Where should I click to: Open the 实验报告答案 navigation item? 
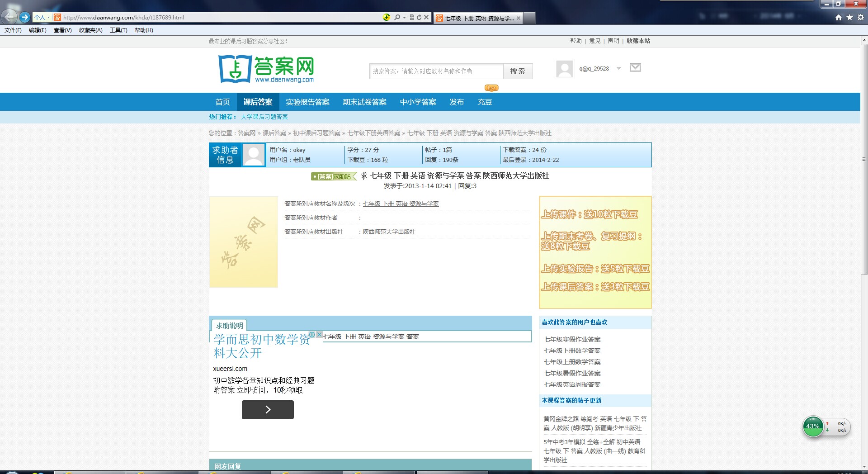tap(307, 102)
